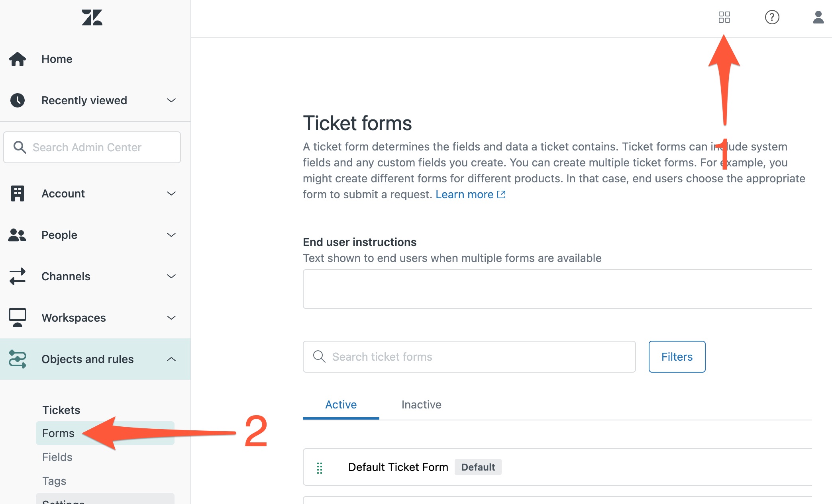Collapse the Objects and rules section

(x=171, y=359)
